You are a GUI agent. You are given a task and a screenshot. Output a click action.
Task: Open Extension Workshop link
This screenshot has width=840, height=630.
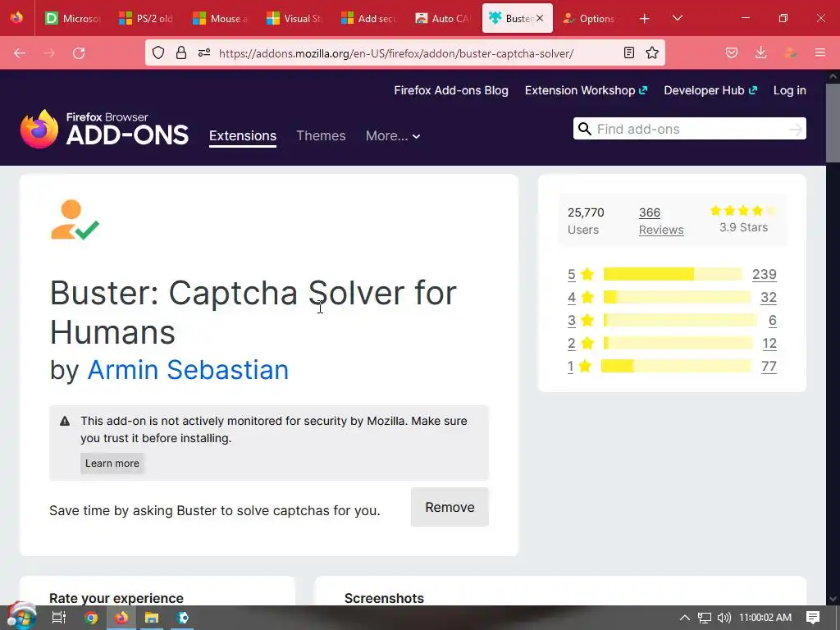[586, 90]
